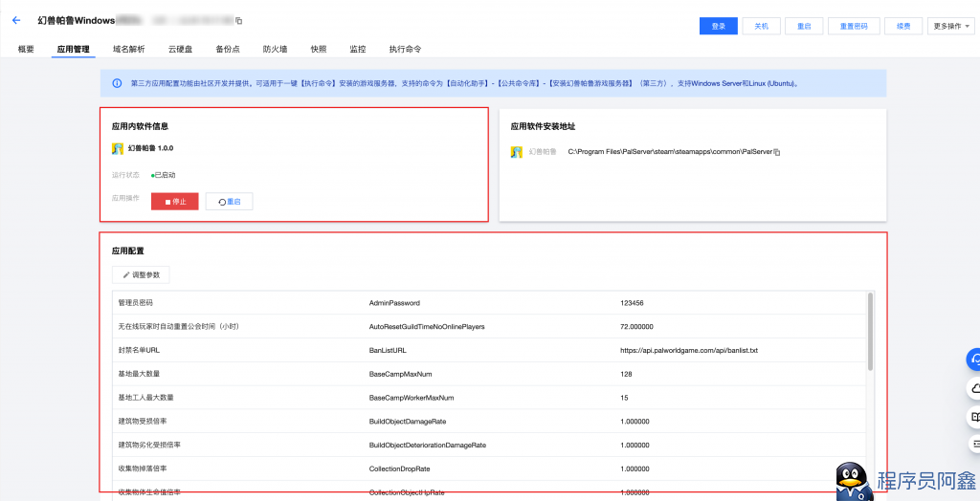Select the 应用管理 tab
Screen dimensions: 980x501
point(73,49)
